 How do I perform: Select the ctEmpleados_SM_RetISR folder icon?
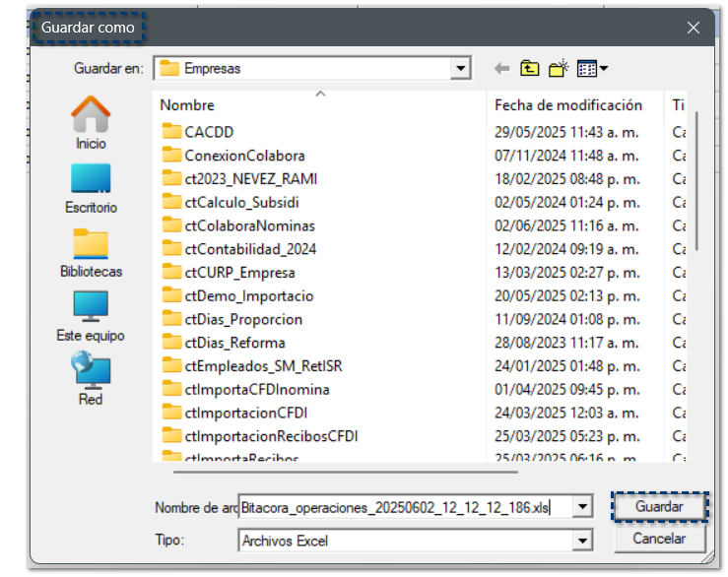click(x=171, y=365)
